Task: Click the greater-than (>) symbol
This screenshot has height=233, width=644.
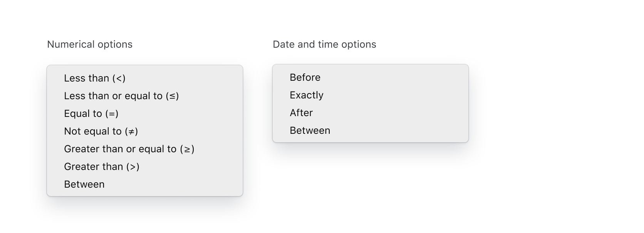Action: 133,167
